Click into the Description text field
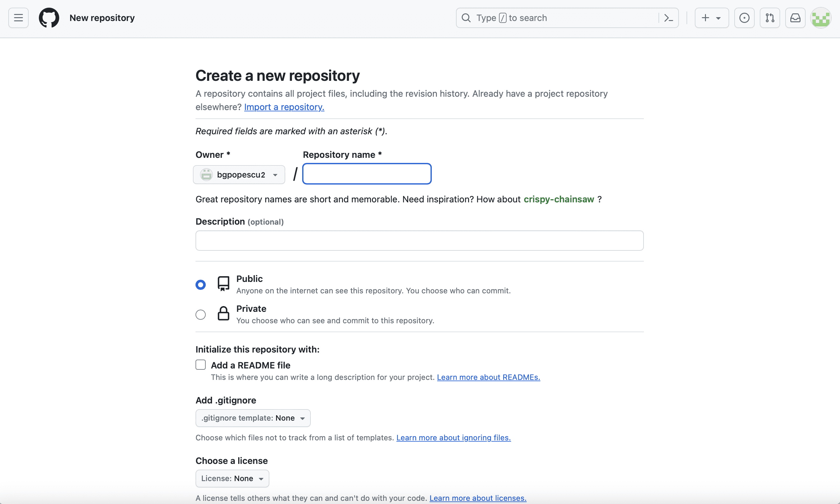This screenshot has width=840, height=504. click(x=419, y=241)
